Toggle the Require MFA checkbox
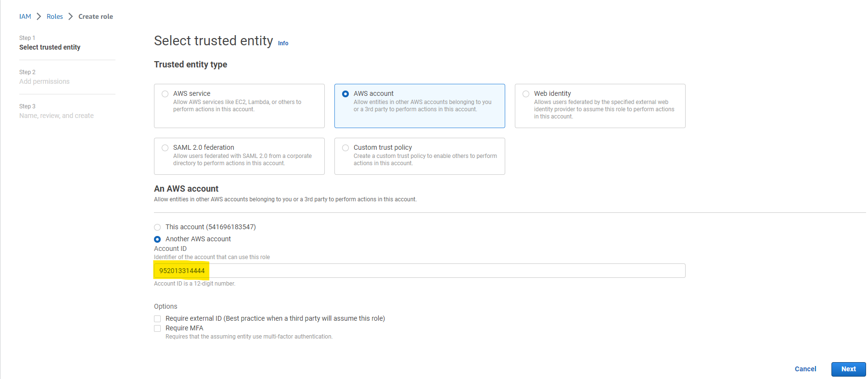868x379 pixels. point(157,328)
